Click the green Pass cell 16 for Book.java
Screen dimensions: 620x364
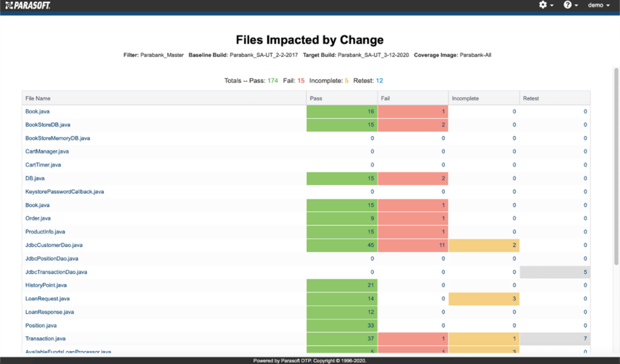click(341, 111)
